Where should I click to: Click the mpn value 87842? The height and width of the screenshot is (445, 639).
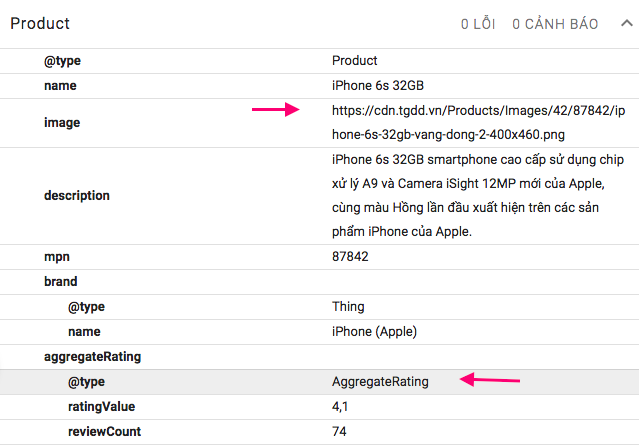tap(350, 257)
